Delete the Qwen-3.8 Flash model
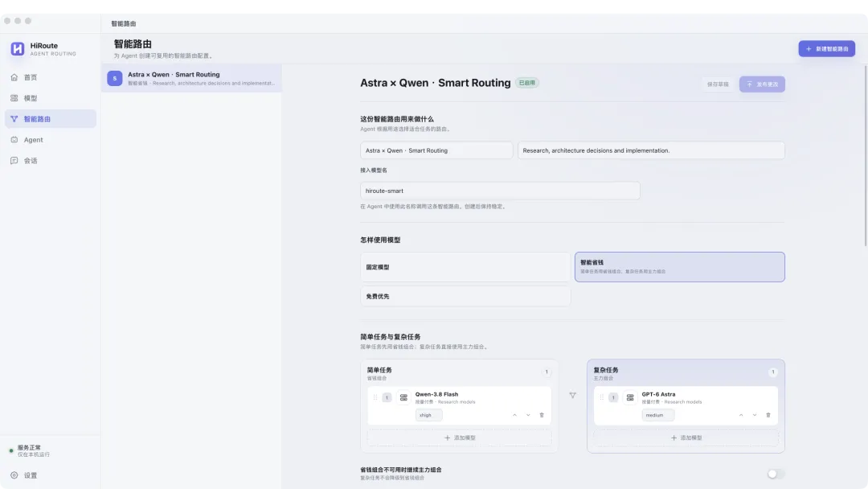 [x=542, y=415]
